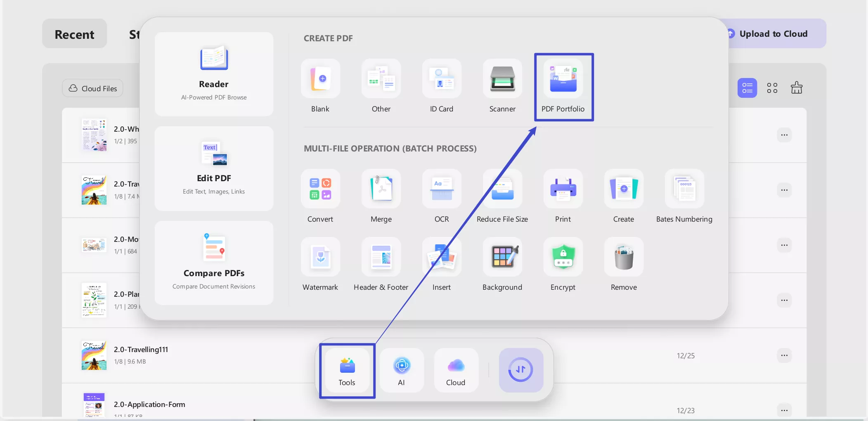
Task: Open the Reduce File Size tool
Action: click(501, 194)
